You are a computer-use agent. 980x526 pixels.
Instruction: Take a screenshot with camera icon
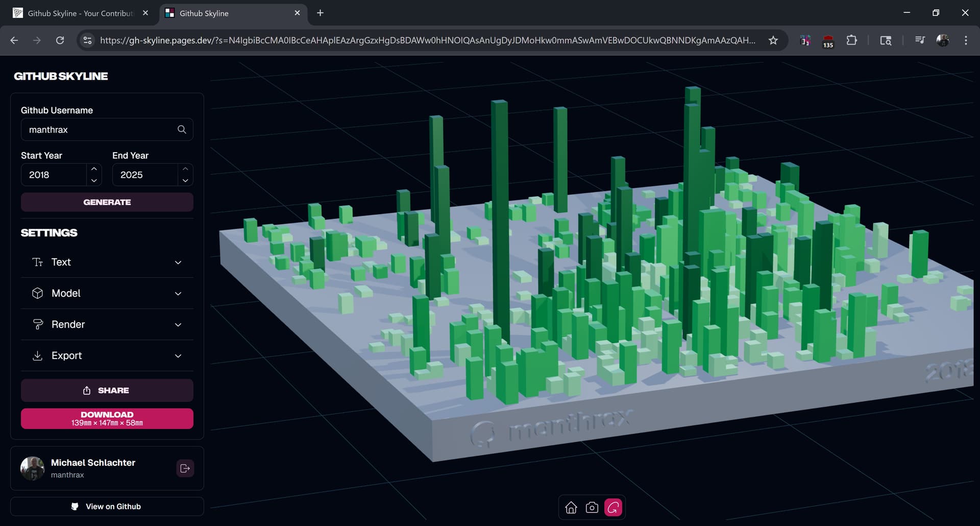[592, 508]
